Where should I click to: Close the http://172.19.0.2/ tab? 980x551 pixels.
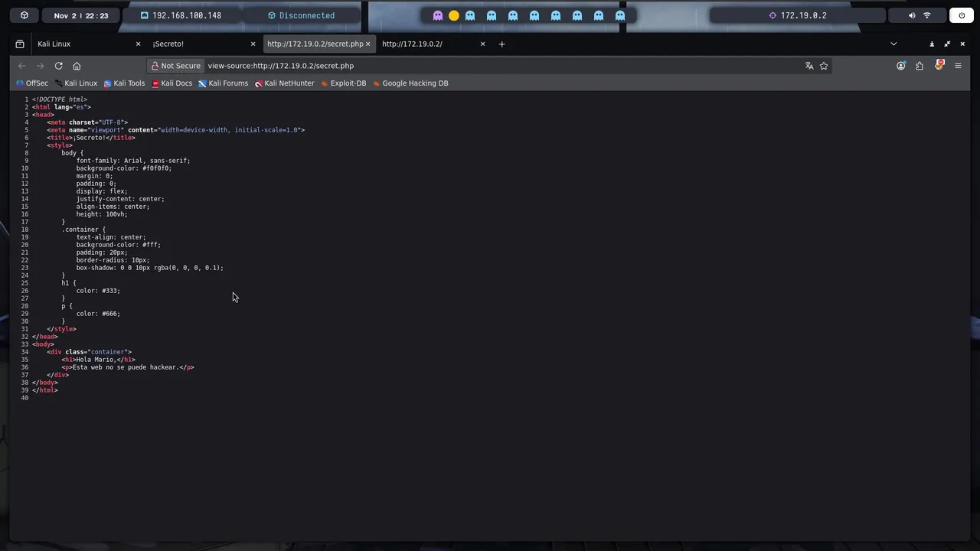[482, 44]
